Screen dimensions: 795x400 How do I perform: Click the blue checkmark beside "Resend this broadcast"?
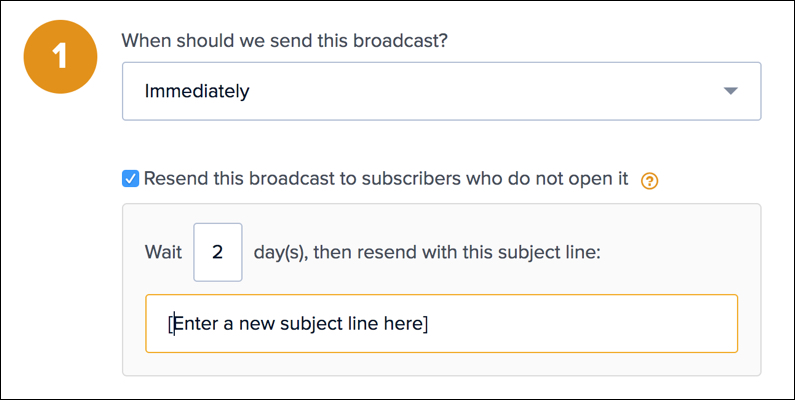coord(130,179)
